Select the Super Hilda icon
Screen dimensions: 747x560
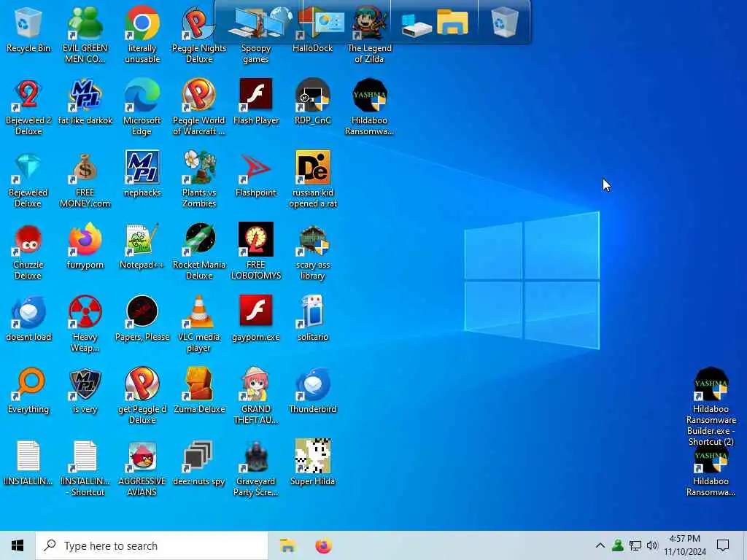point(312,463)
